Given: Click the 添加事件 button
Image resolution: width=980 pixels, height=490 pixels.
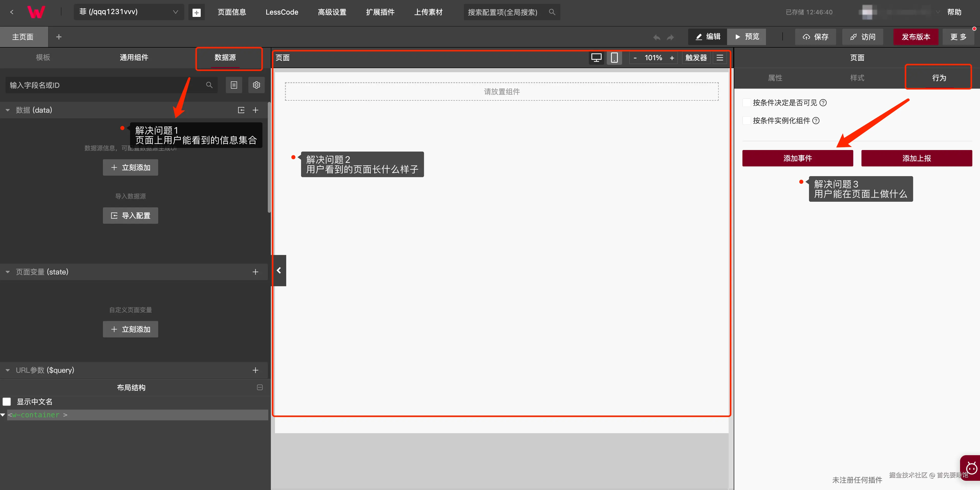Looking at the screenshot, I should pyautogui.click(x=797, y=158).
